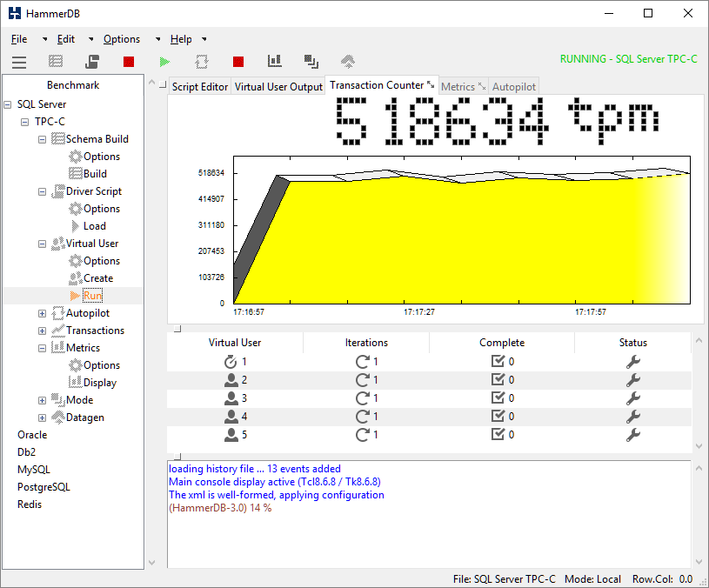Detach the Metrics tab via its arrow icon
The height and width of the screenshot is (588, 709).
point(482,86)
